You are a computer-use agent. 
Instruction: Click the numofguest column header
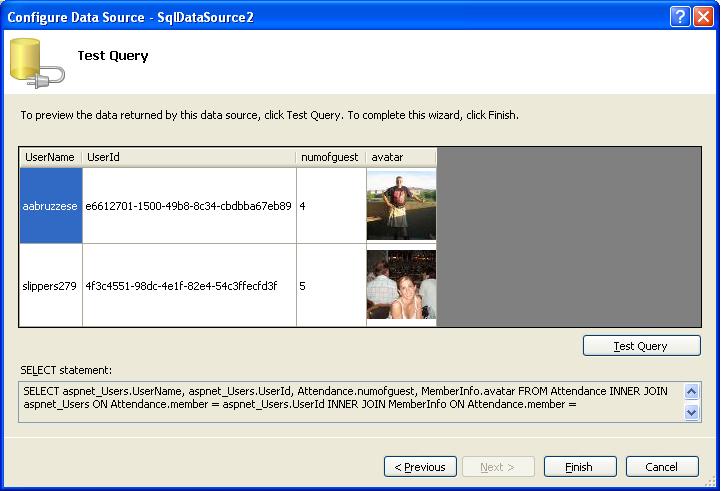click(x=331, y=157)
